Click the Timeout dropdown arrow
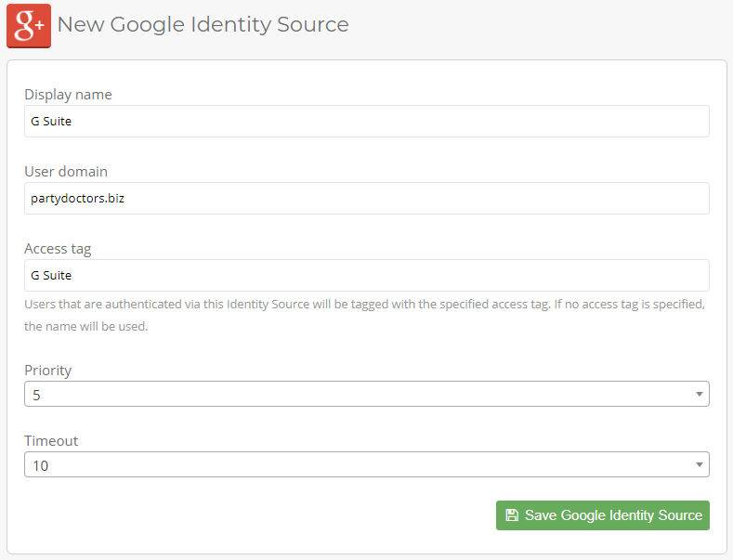This screenshot has width=733, height=560. tap(699, 464)
